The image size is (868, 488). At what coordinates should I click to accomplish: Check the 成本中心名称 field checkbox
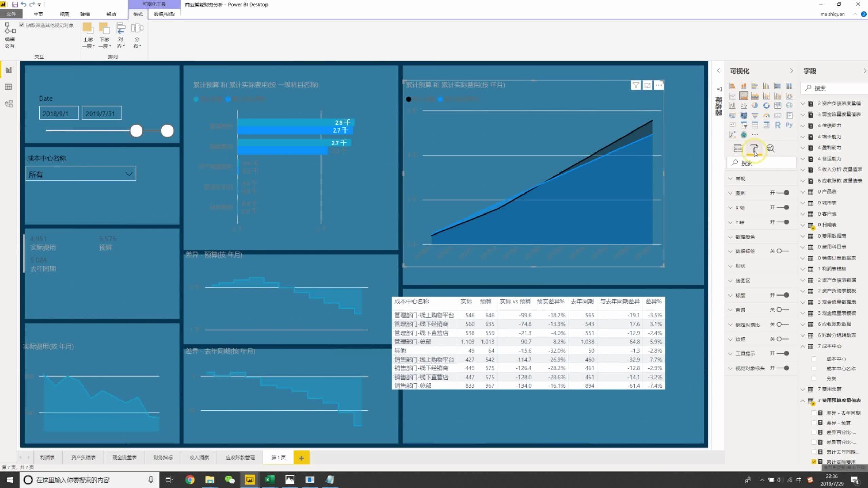[814, 368]
